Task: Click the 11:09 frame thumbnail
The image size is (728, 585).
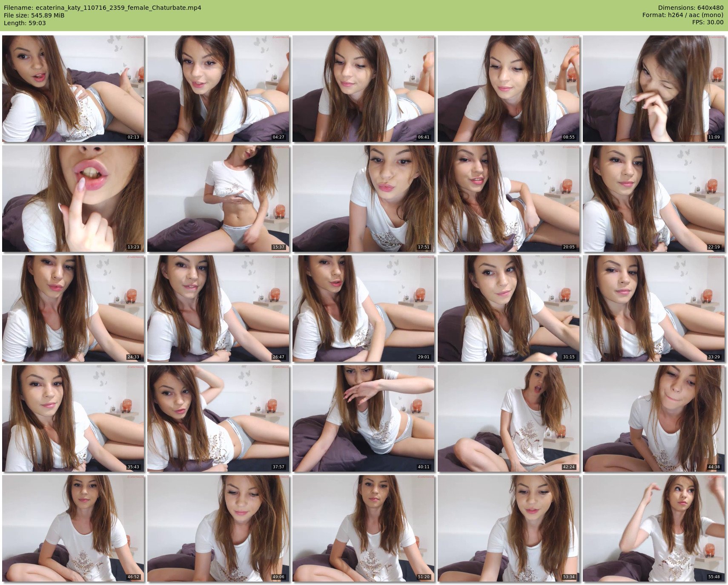Action: pos(654,89)
